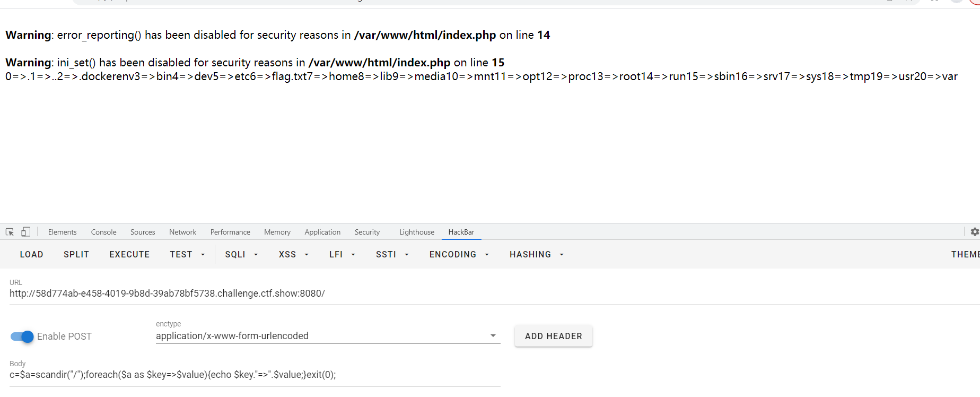Viewport: 980px width, 397px height.
Task: Click the SPLIT button
Action: click(76, 255)
